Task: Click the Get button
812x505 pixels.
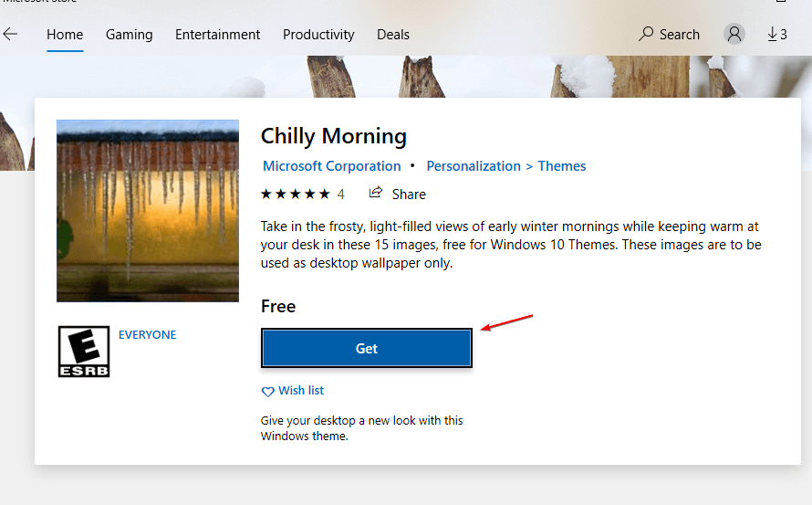Action: coord(367,348)
